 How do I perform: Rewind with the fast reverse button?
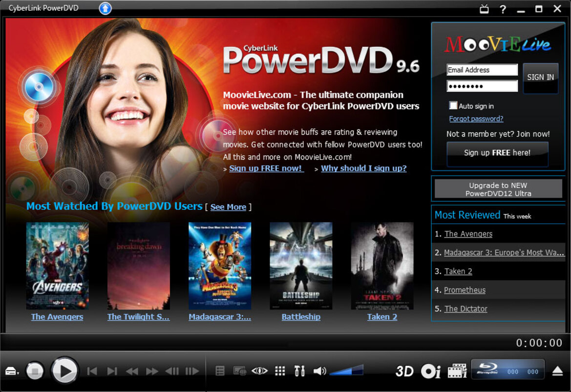[x=132, y=371]
